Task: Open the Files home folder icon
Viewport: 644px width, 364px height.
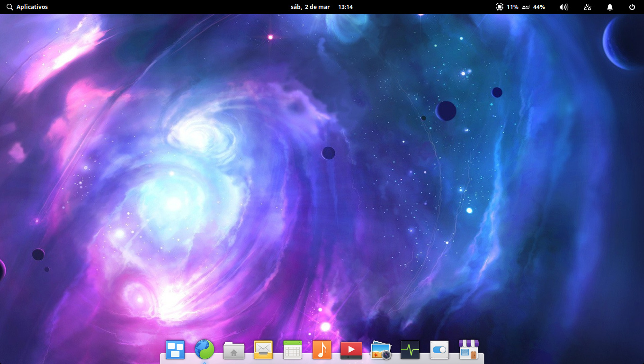Action: (234, 351)
